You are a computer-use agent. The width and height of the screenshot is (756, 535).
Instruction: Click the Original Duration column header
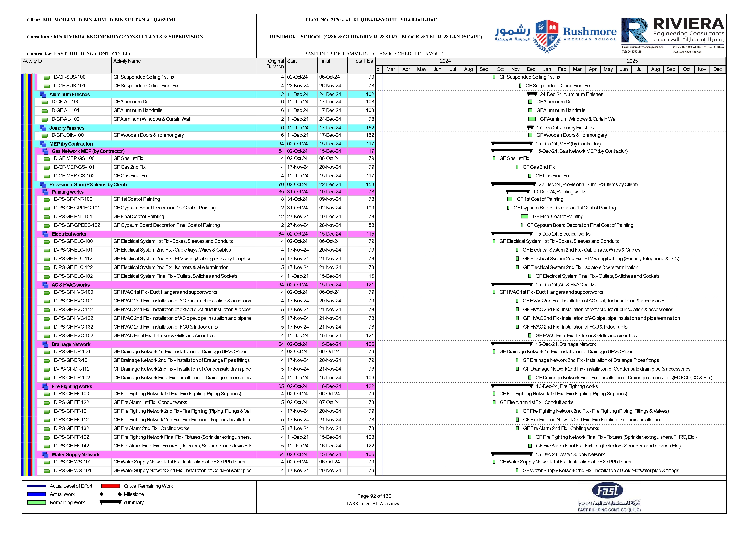tap(271, 66)
